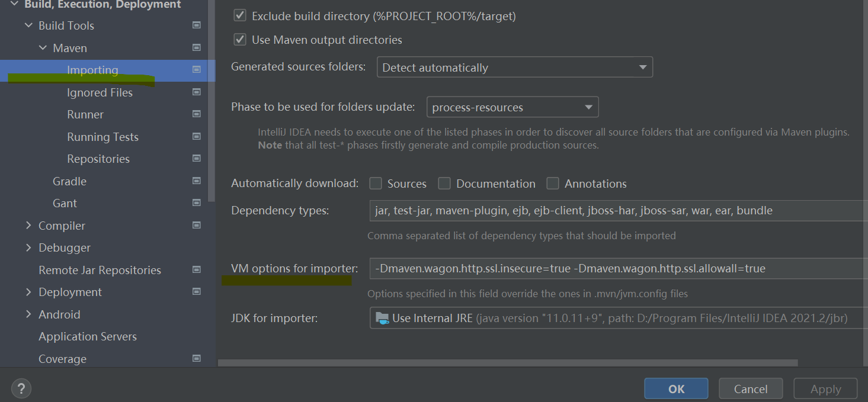Expand the Deployment tree node
868x402 pixels.
[28, 292]
